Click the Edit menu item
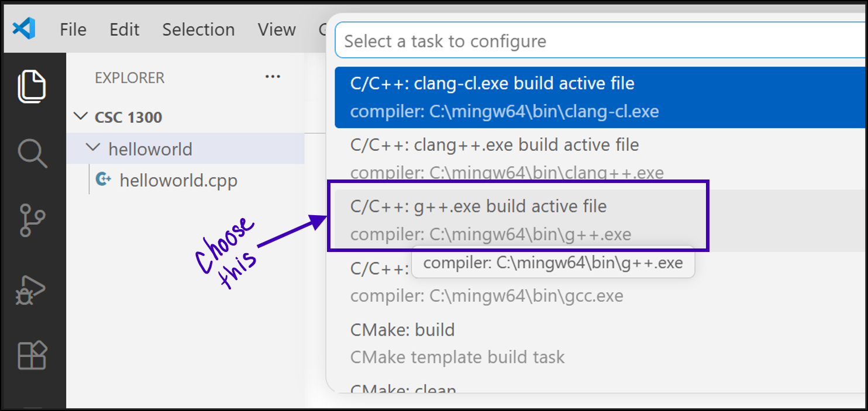This screenshot has width=868, height=411. point(124,29)
